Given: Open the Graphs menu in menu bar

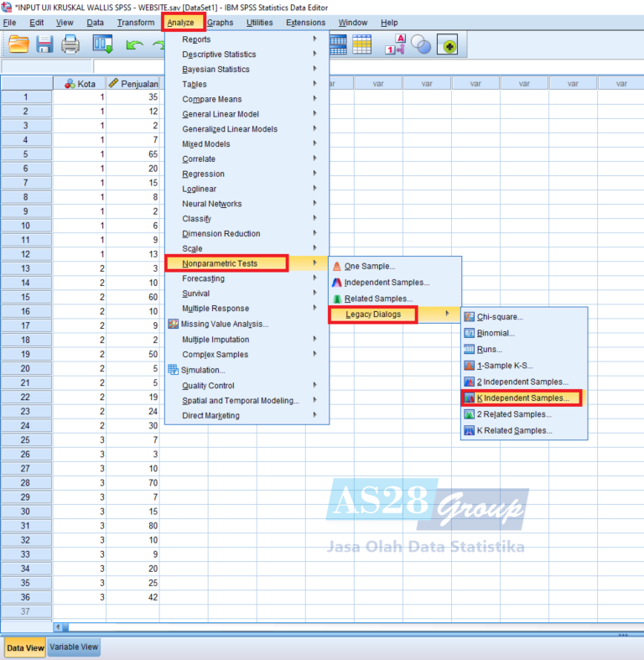Looking at the screenshot, I should coord(221,23).
